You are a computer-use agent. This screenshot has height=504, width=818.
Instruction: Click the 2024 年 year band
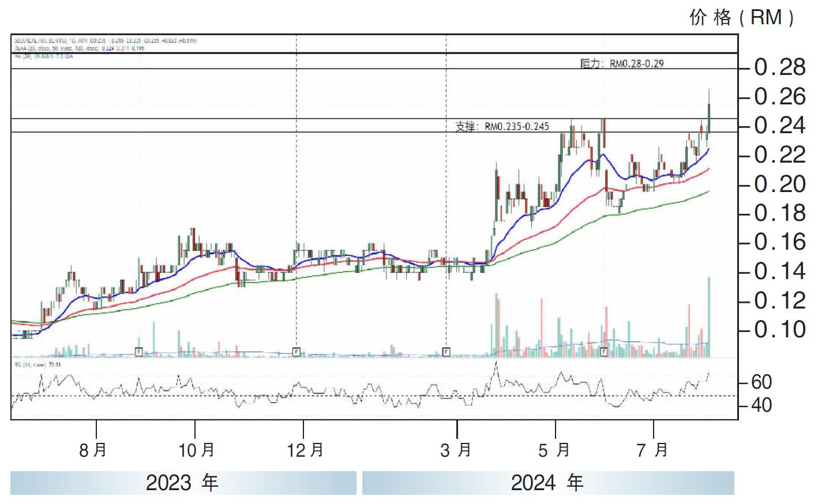pos(548,483)
